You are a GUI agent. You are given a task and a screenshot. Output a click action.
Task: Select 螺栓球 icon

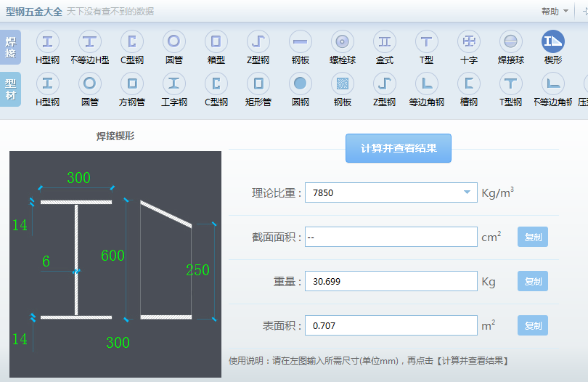point(343,41)
